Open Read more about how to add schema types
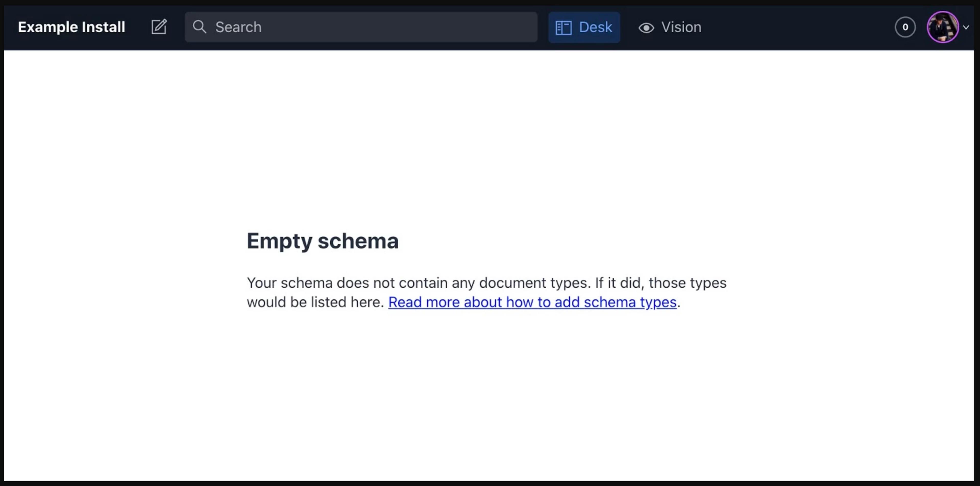The width and height of the screenshot is (980, 486). (x=532, y=302)
